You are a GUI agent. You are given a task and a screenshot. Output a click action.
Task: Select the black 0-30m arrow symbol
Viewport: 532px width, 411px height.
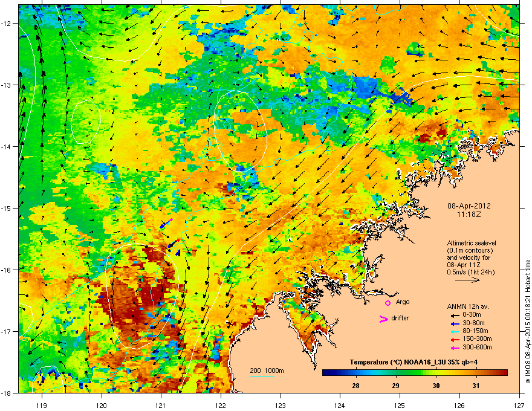click(x=454, y=315)
